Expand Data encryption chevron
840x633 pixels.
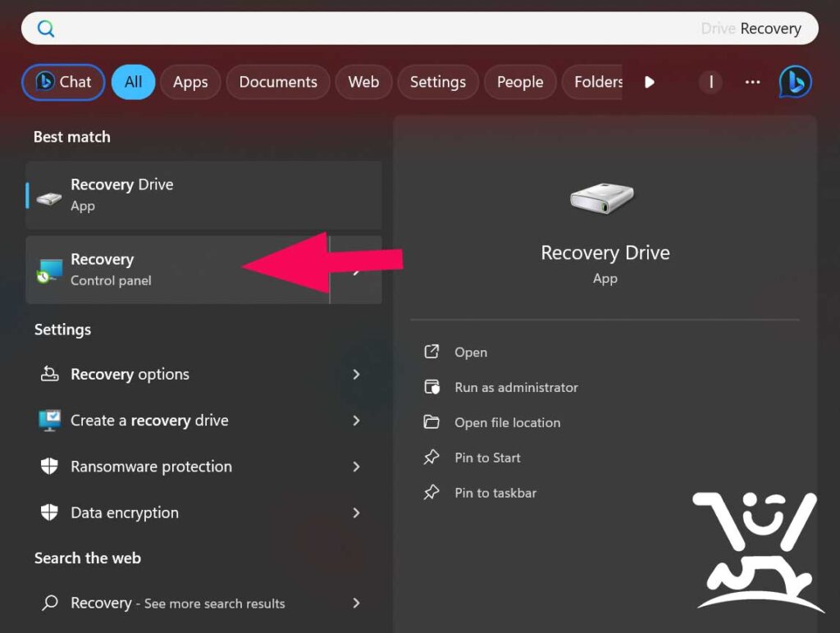click(356, 512)
